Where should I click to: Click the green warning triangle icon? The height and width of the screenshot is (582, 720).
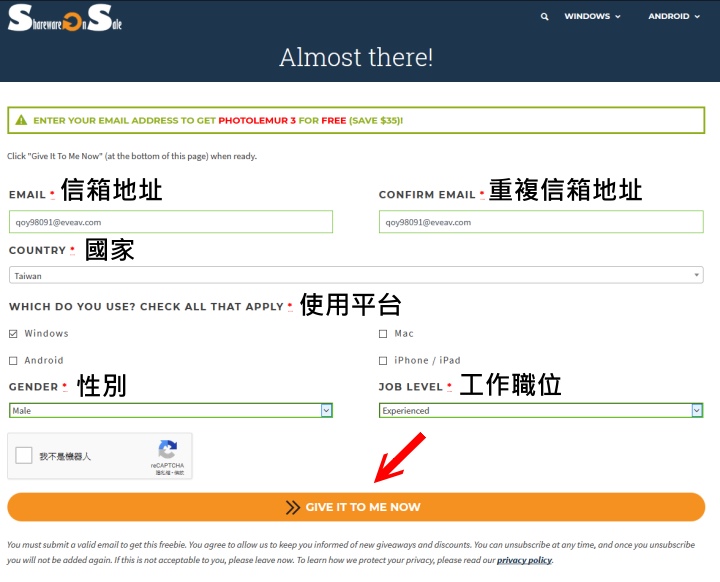pyautogui.click(x=21, y=120)
